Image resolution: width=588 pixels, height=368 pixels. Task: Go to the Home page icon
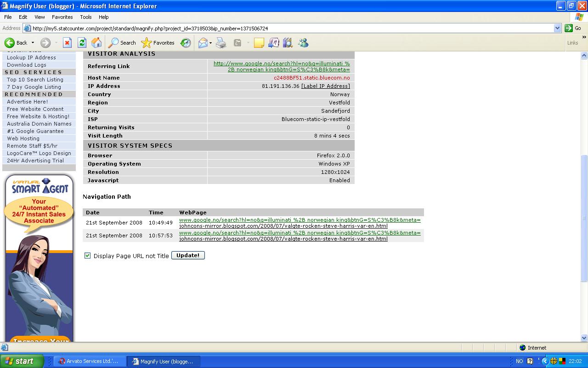(x=96, y=43)
